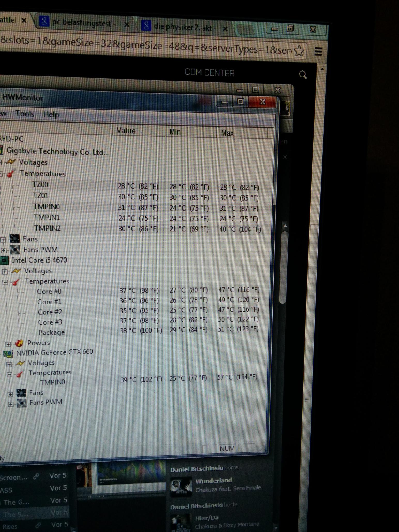
Task: Open the Help menu in HWMonitor
Action: 51,114
